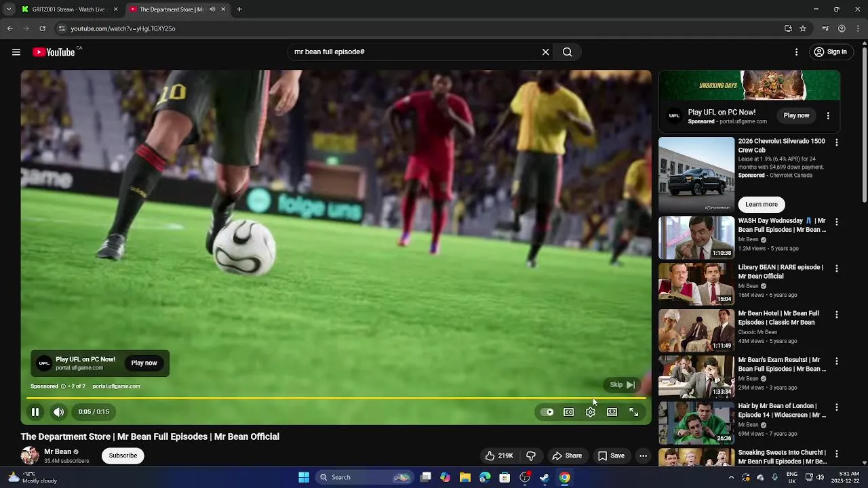Open WASH Day Wednesday video thumbnail
868x488 pixels.
tap(696, 238)
